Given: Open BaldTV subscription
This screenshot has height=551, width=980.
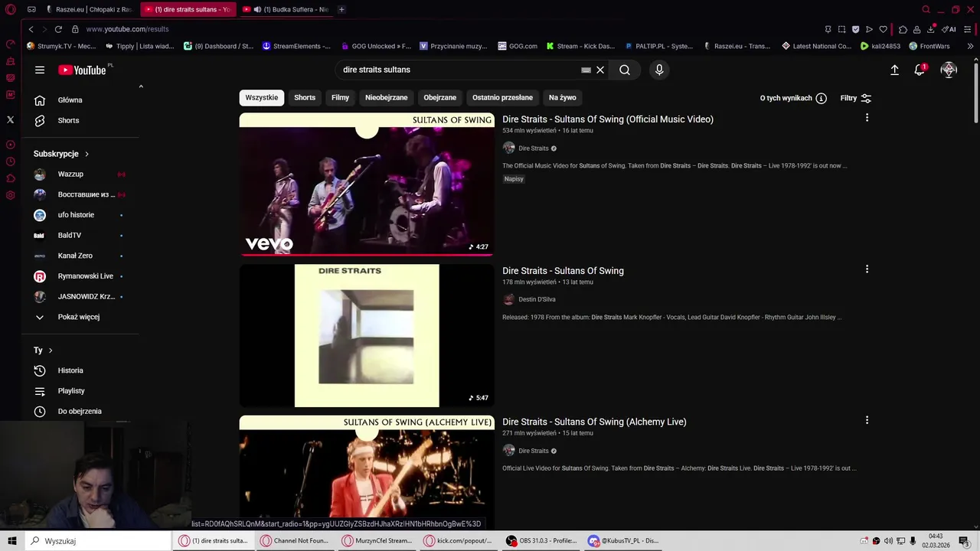Looking at the screenshot, I should (81, 235).
